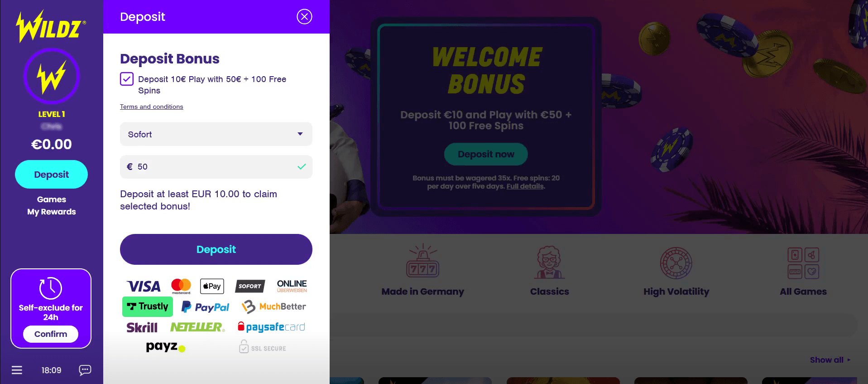The image size is (868, 384).
Task: Open My Rewards in sidebar
Action: (x=52, y=212)
